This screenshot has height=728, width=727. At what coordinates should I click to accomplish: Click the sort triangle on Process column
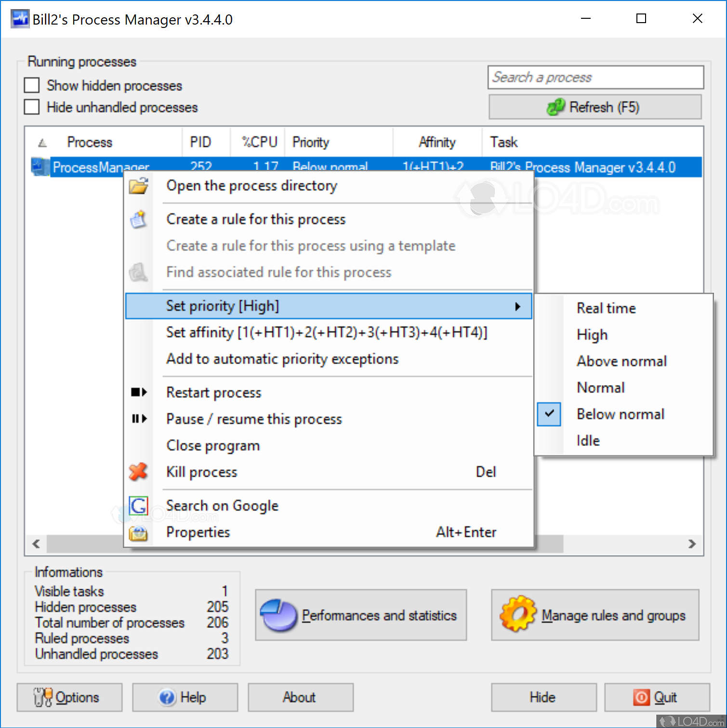[x=41, y=142]
